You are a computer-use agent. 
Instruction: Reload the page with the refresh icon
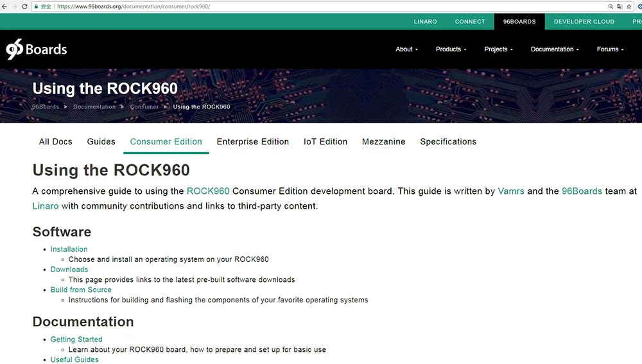(x=24, y=6)
